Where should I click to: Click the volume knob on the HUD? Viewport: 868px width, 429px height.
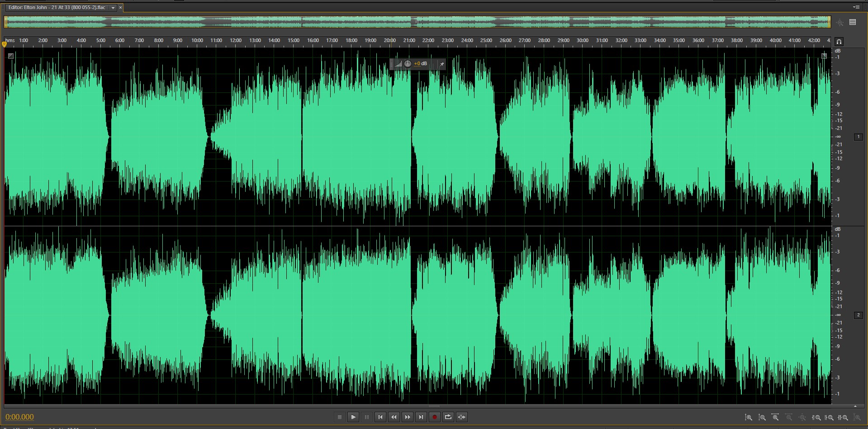coord(408,64)
